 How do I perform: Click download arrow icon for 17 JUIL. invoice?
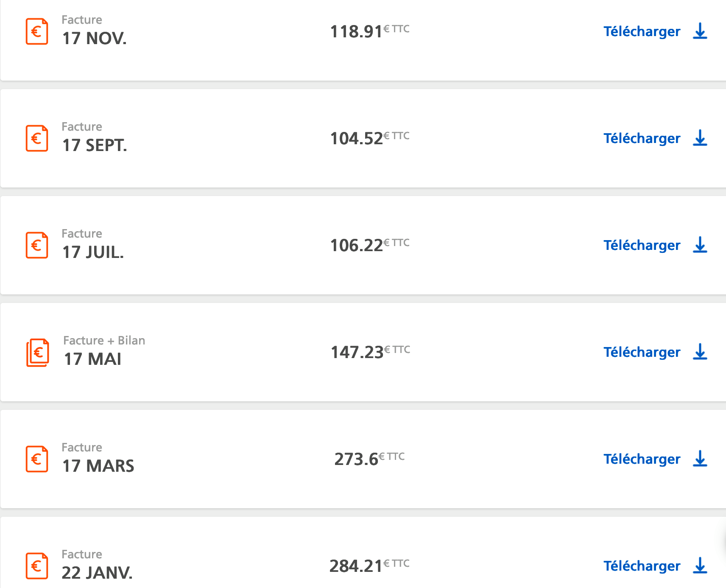pyautogui.click(x=700, y=245)
